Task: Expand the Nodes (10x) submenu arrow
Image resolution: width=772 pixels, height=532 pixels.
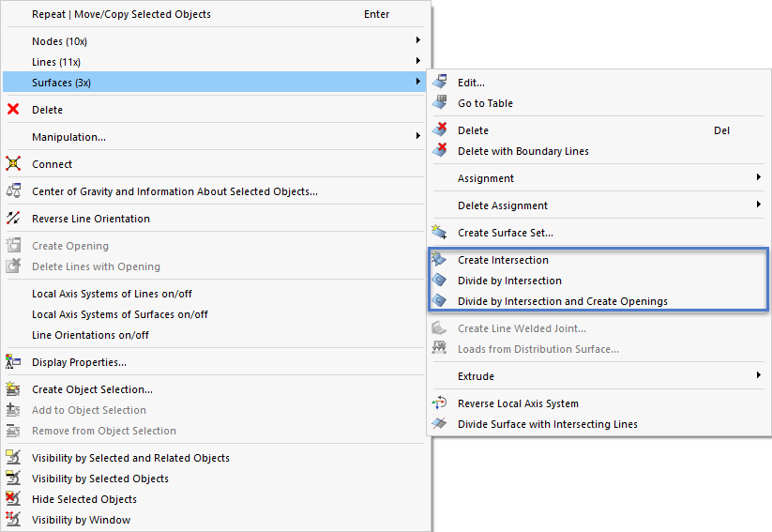Action: pyautogui.click(x=418, y=41)
